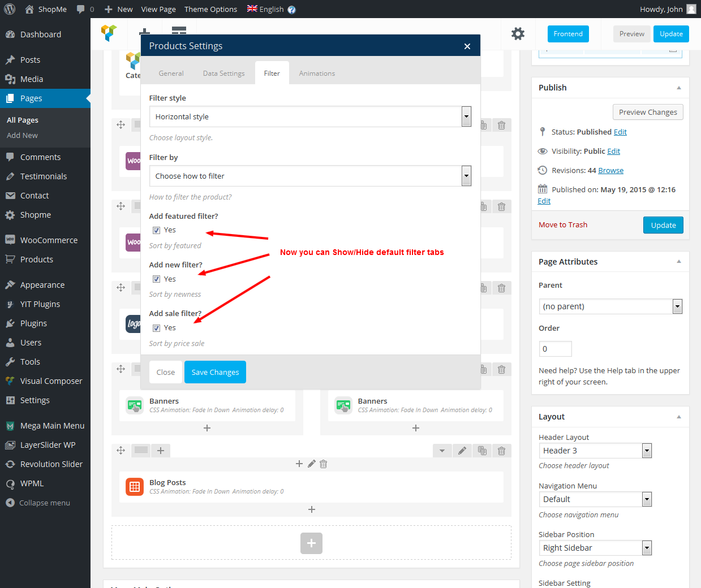
Task: Delete the Blog Posts row with trash icon
Action: 501,451
